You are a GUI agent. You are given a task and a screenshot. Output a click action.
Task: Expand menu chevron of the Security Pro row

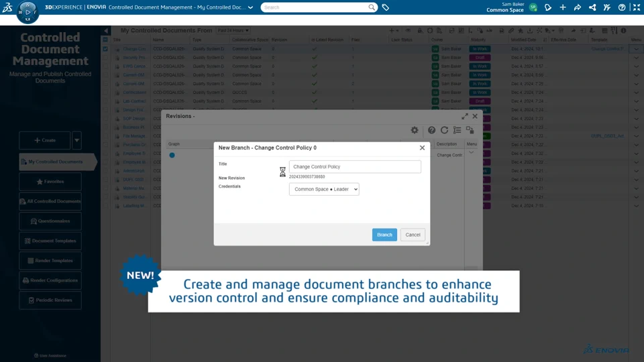[x=636, y=58]
